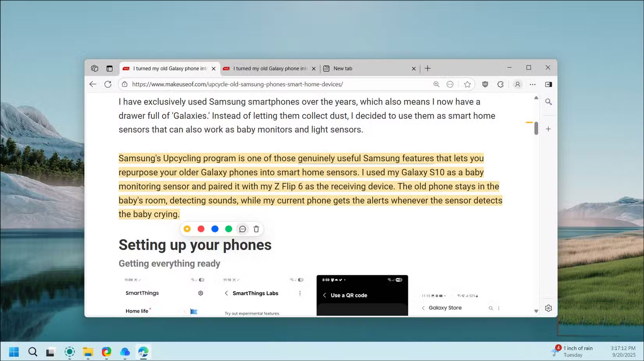Click the zoom magnifier icon in the address bar
The width and height of the screenshot is (644, 361).
[x=436, y=84]
